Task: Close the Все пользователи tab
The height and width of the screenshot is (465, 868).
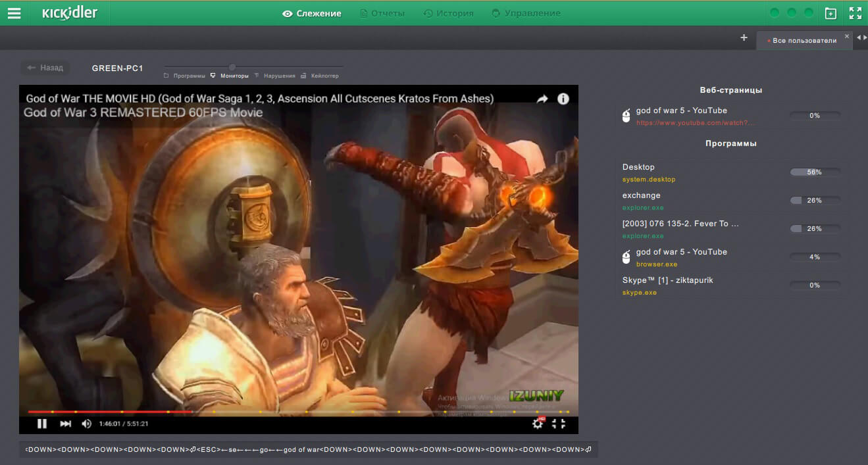Action: coord(847,36)
